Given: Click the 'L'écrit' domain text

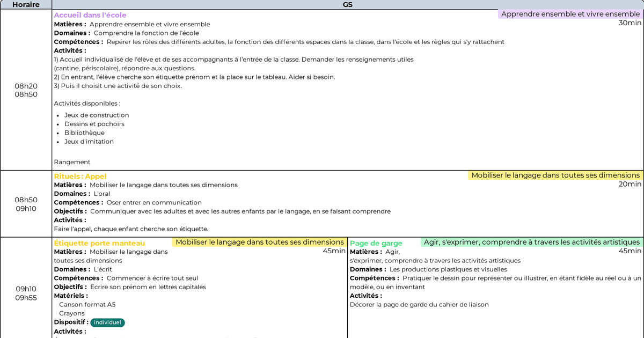Looking at the screenshot, I should pos(103,269).
